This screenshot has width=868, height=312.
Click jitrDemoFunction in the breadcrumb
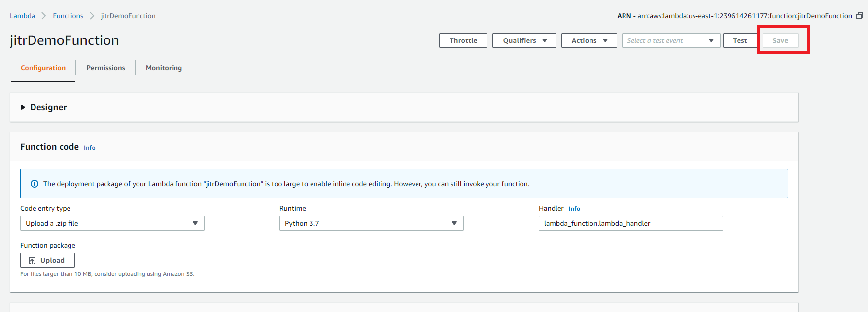point(128,16)
